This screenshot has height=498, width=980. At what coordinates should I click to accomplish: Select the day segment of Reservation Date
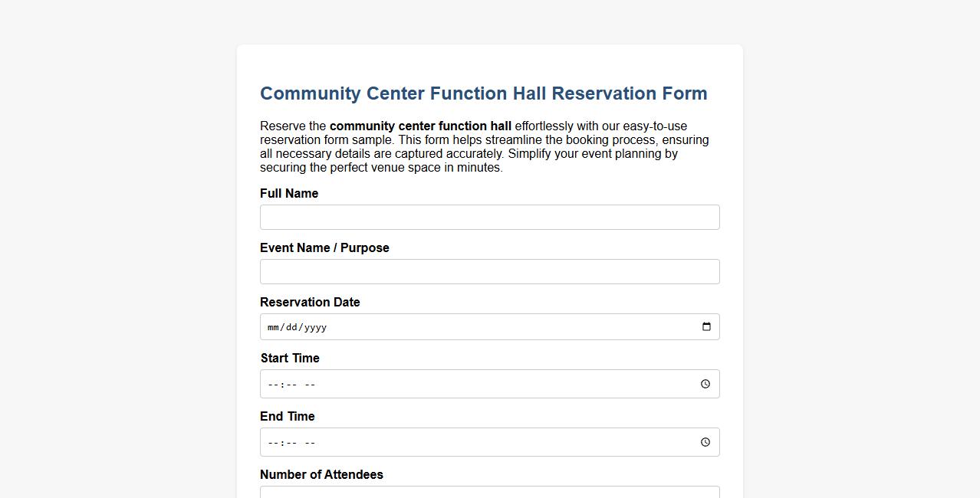293,326
